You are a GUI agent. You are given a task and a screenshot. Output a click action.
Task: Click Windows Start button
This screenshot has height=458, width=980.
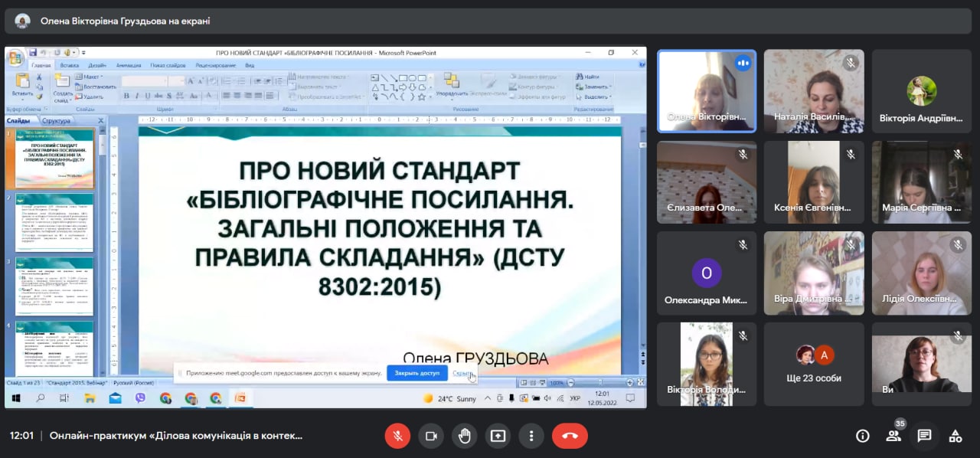pyautogui.click(x=16, y=398)
